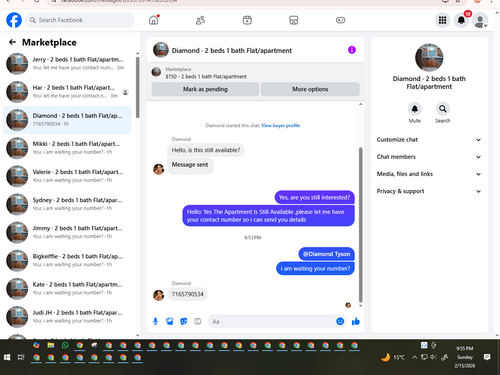Image resolution: width=500 pixels, height=375 pixels.
Task: Open the Jerry conversation
Action: [x=67, y=64]
